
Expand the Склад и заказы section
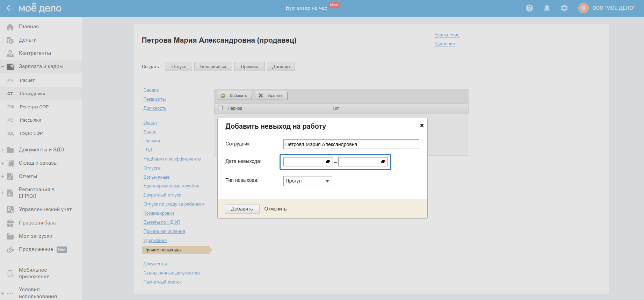pyautogui.click(x=3, y=163)
